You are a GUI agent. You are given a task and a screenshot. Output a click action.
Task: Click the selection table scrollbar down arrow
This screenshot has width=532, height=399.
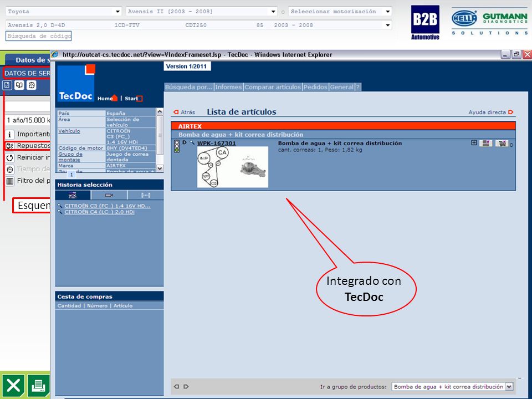pyautogui.click(x=160, y=168)
